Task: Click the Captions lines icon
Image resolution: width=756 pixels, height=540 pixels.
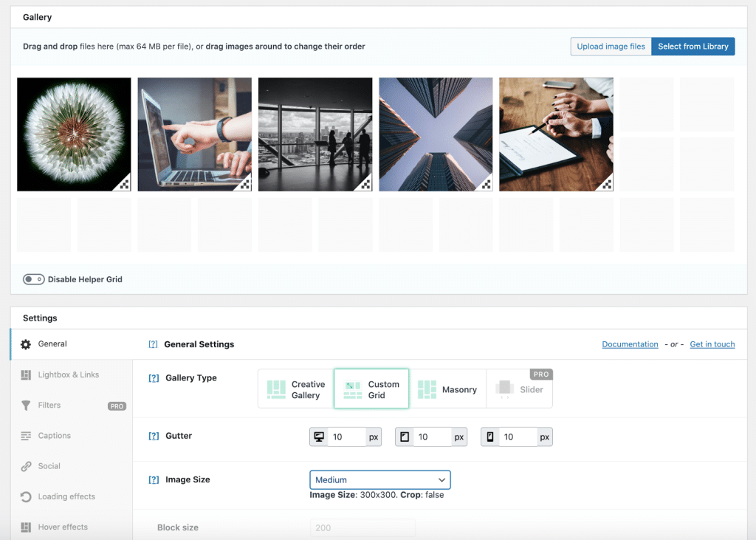Action: [x=26, y=436]
